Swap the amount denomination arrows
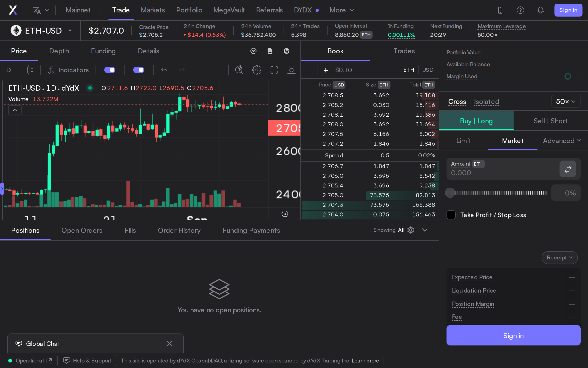 click(568, 169)
